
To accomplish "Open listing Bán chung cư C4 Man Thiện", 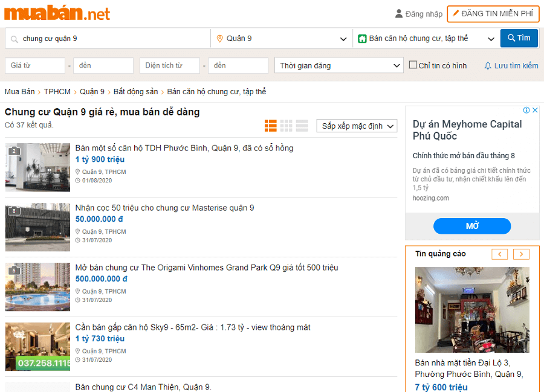I will tap(143, 387).
